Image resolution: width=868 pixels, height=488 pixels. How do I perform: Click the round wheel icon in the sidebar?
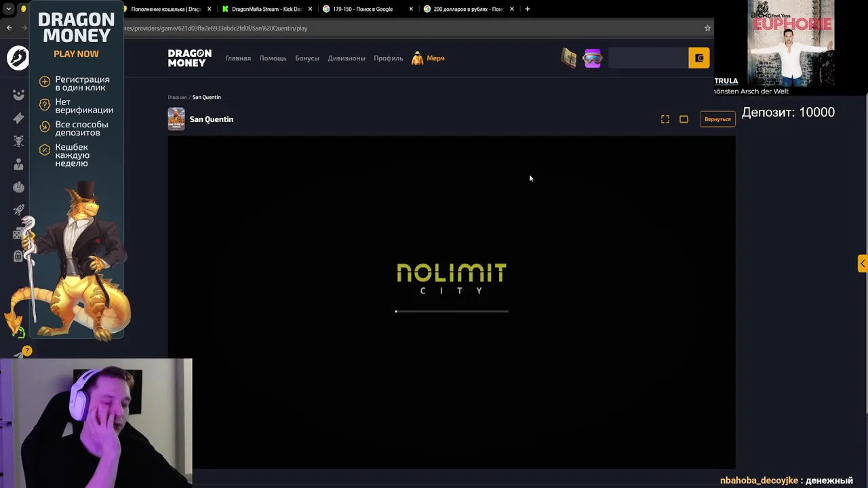tap(18, 187)
